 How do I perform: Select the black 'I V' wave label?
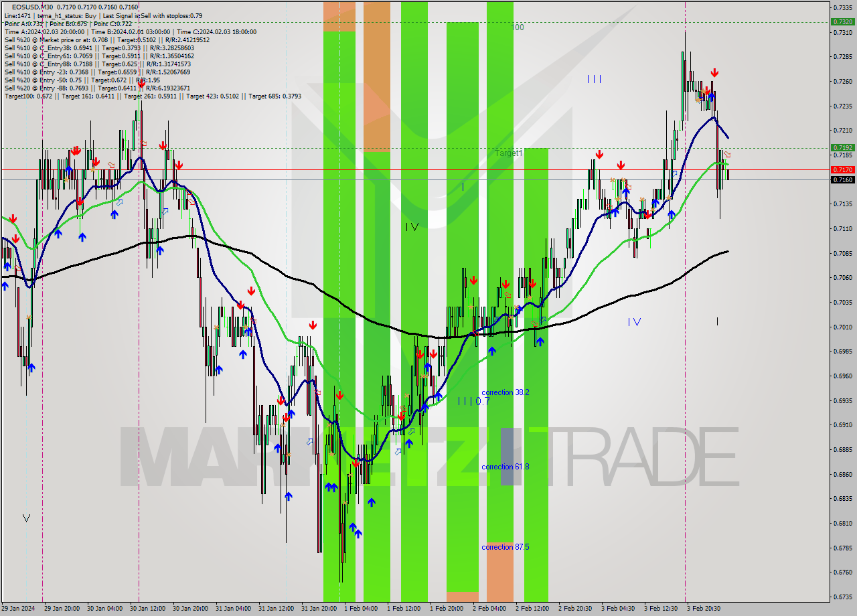point(412,227)
